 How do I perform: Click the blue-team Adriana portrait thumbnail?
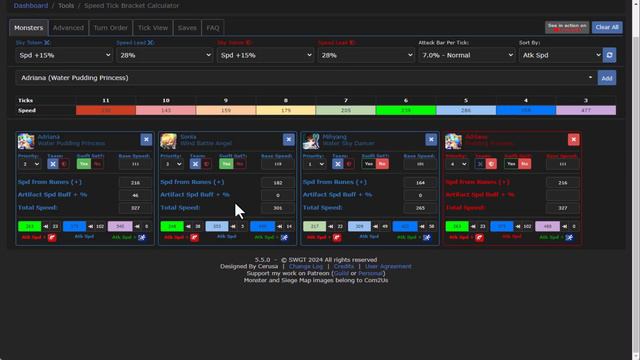click(26, 141)
